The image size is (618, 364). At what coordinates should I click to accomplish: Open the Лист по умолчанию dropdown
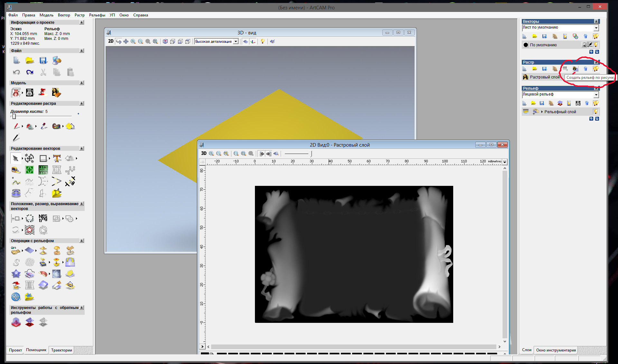click(596, 28)
